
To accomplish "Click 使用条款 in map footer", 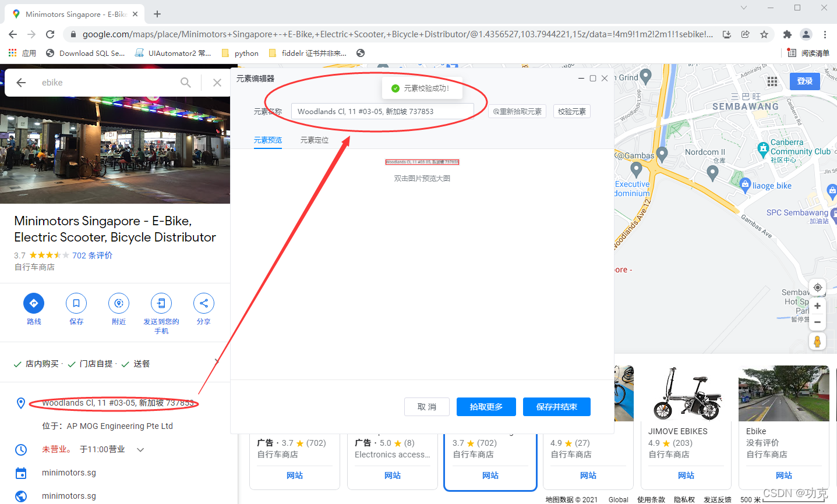I will [x=651, y=499].
